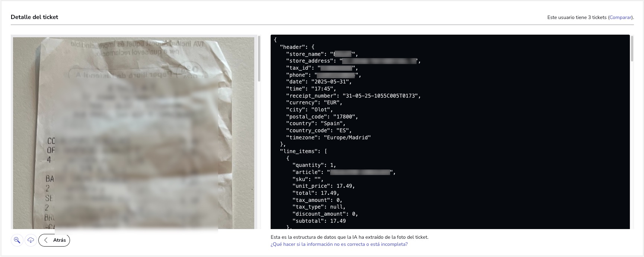Screen dimensions: 644x257
Task: Click the JSON panel vertical scrollbar
Action: [632, 49]
